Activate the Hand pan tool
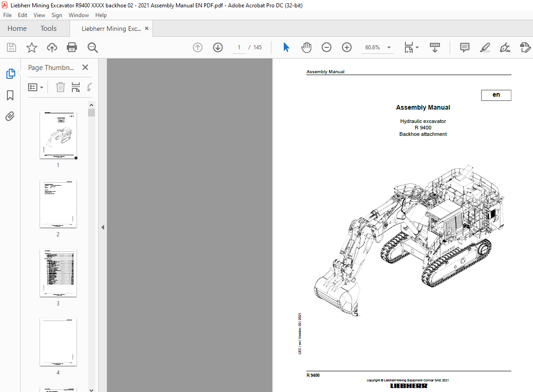Viewport: 533px width, 392px height. 306,47
